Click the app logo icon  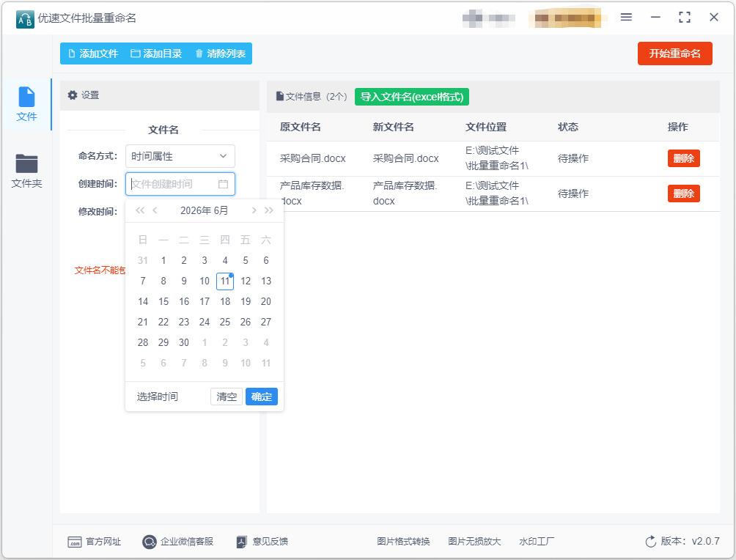(x=25, y=19)
